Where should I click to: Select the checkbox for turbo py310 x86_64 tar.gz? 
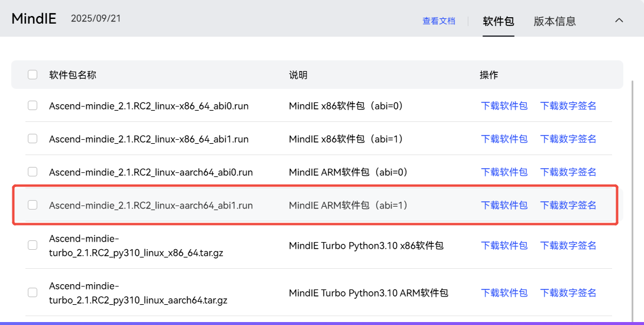(x=33, y=245)
